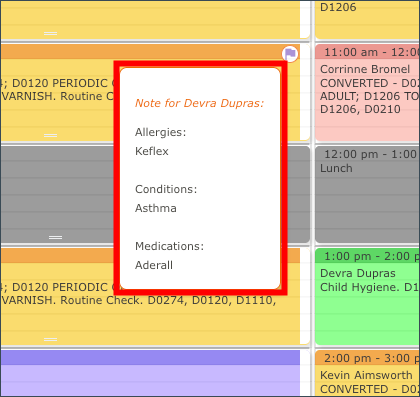Click the purple flag icon on the appointment

pyautogui.click(x=290, y=54)
